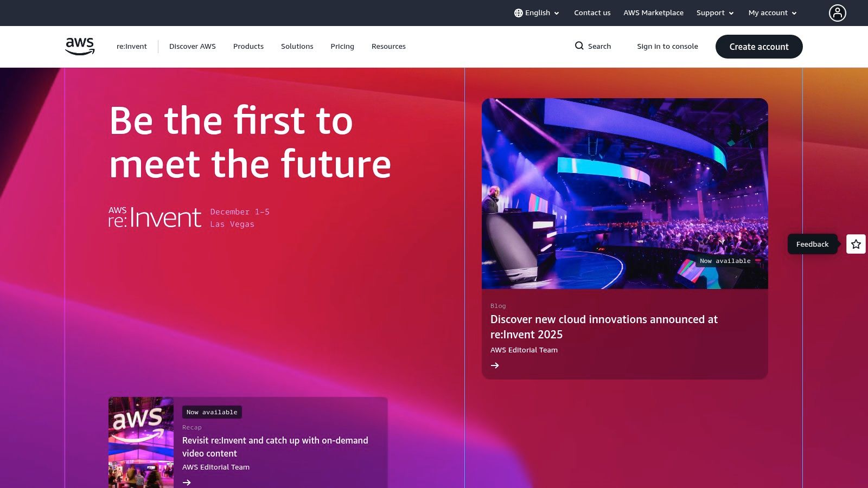Open the AWS Marketplace link
This screenshot has height=488, width=868.
pyautogui.click(x=653, y=12)
